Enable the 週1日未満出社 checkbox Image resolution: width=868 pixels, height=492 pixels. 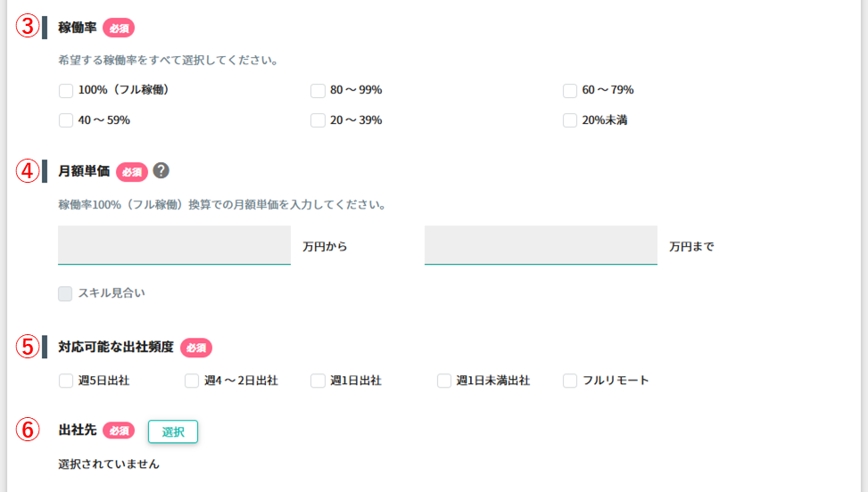click(x=444, y=381)
